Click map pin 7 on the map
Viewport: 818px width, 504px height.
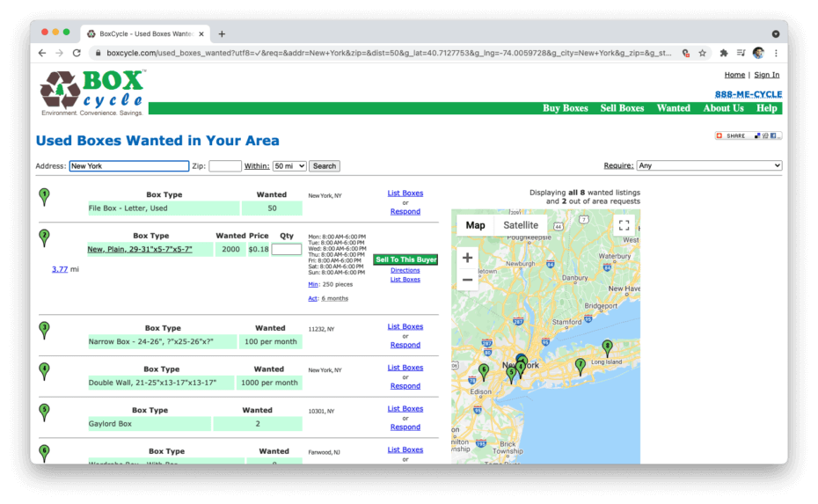click(581, 366)
